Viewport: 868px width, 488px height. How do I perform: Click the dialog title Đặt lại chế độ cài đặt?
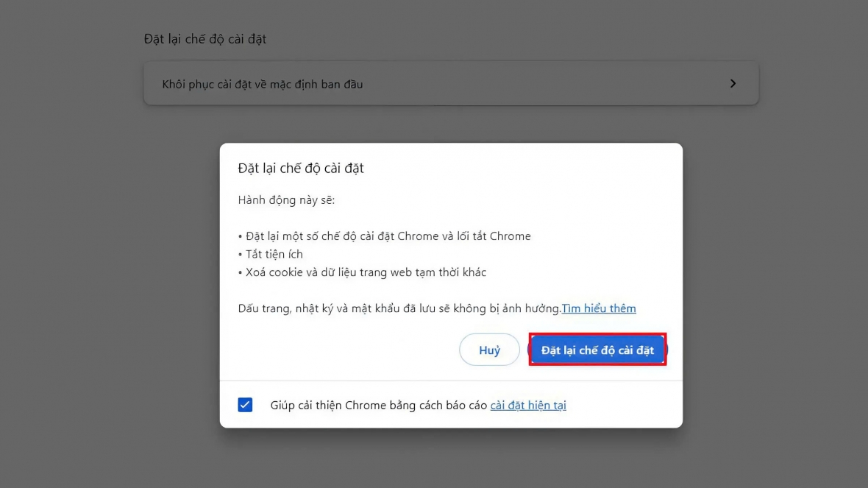click(301, 169)
